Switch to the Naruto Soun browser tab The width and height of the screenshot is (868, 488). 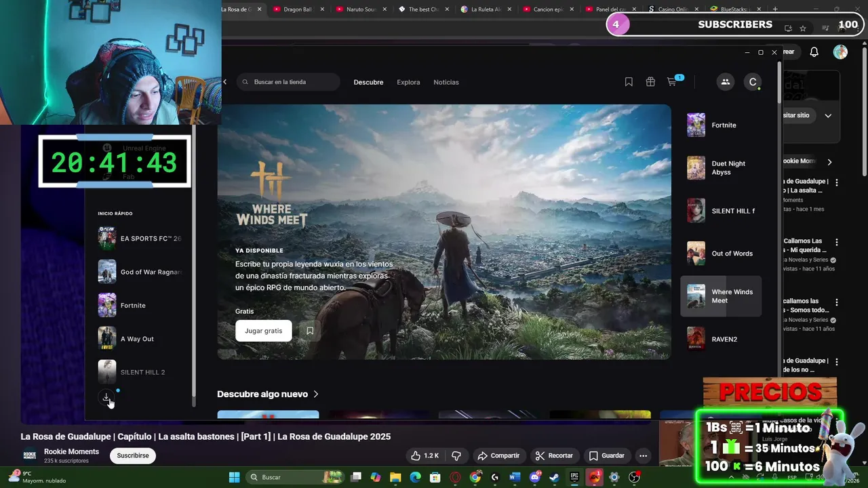360,9
